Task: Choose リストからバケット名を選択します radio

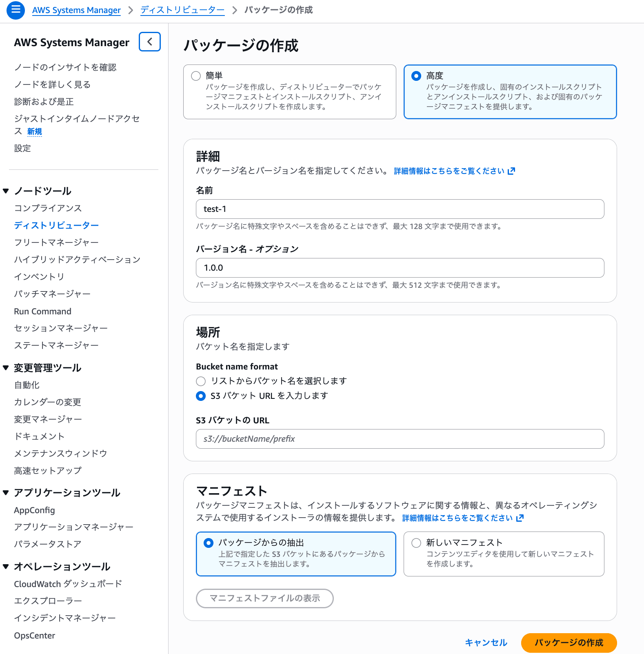Action: coord(201,381)
